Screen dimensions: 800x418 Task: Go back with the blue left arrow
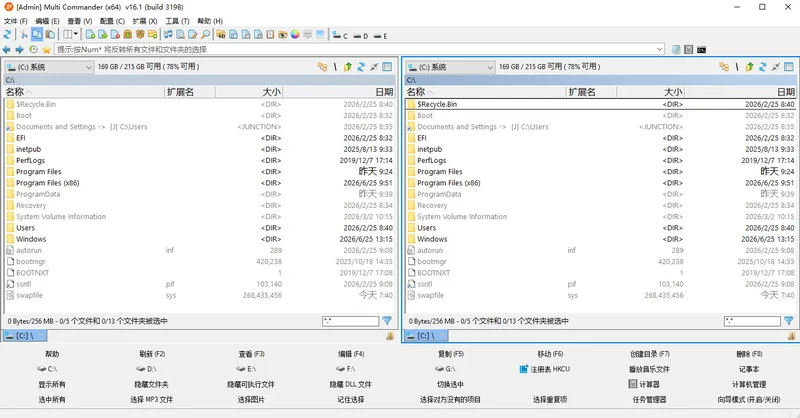[x=6, y=49]
